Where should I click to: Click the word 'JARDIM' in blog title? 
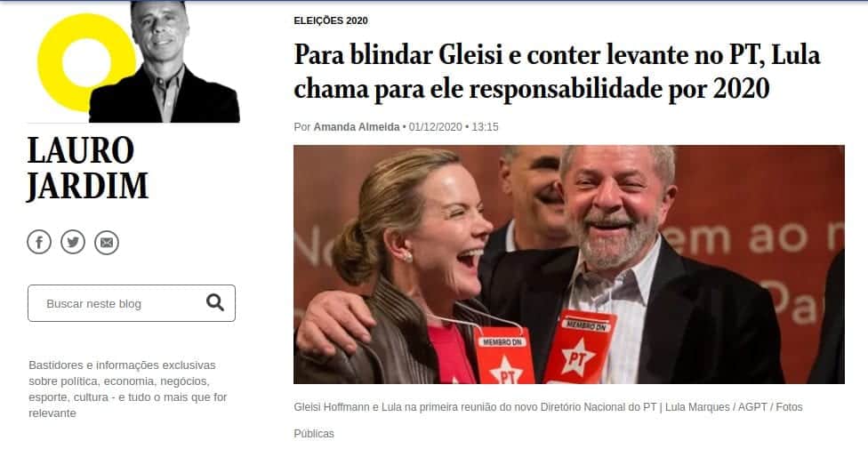(88, 186)
